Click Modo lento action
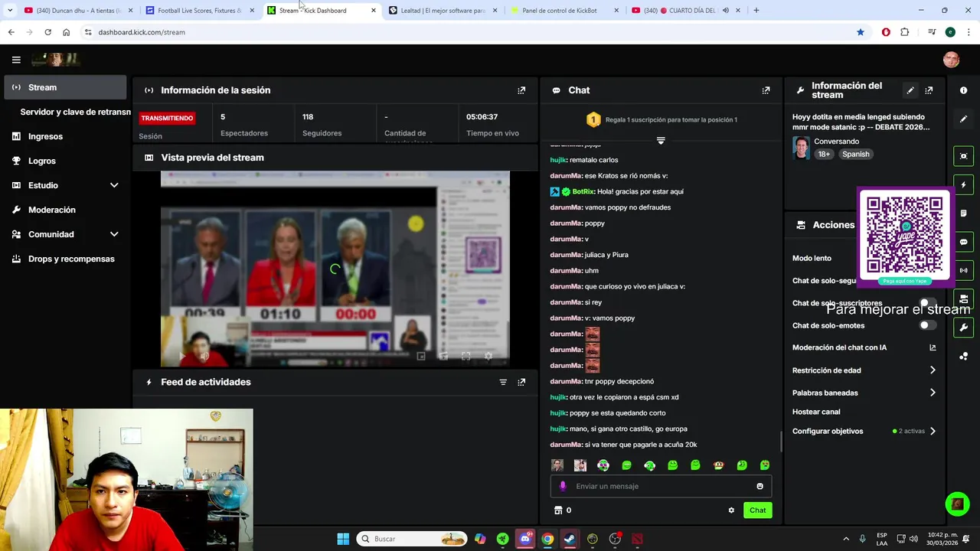 click(812, 258)
